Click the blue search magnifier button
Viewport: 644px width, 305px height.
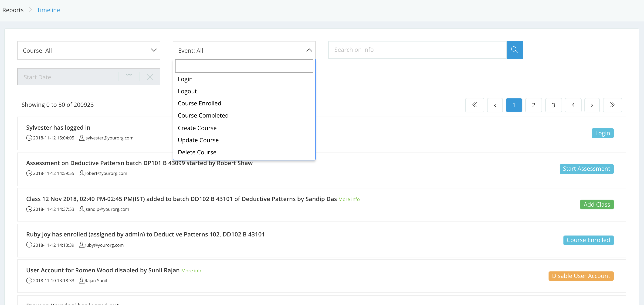(515, 50)
